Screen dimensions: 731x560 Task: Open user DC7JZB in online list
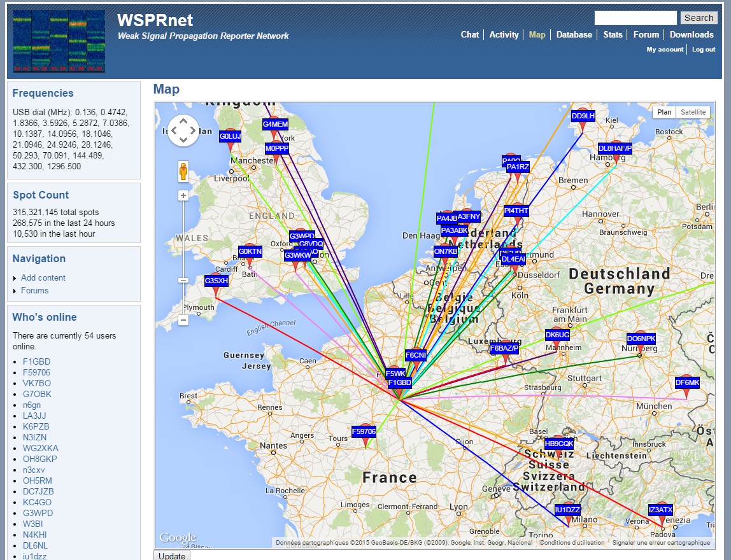[x=38, y=491]
